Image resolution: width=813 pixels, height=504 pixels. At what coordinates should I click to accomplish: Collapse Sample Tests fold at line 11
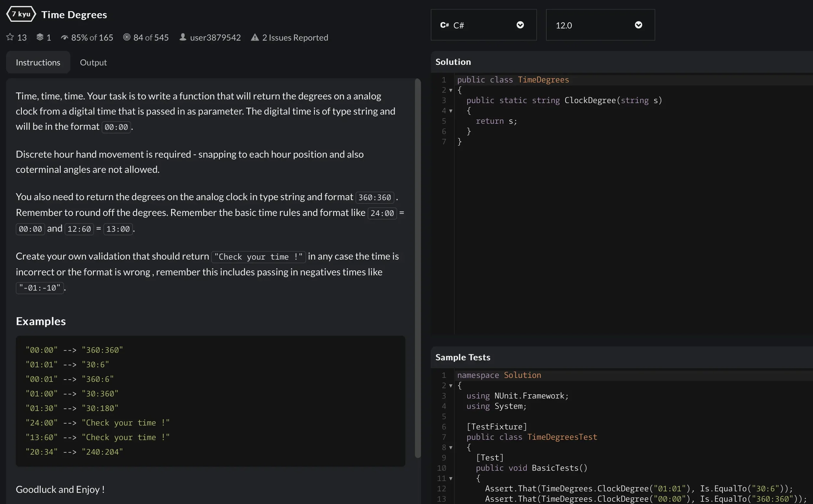pos(451,479)
